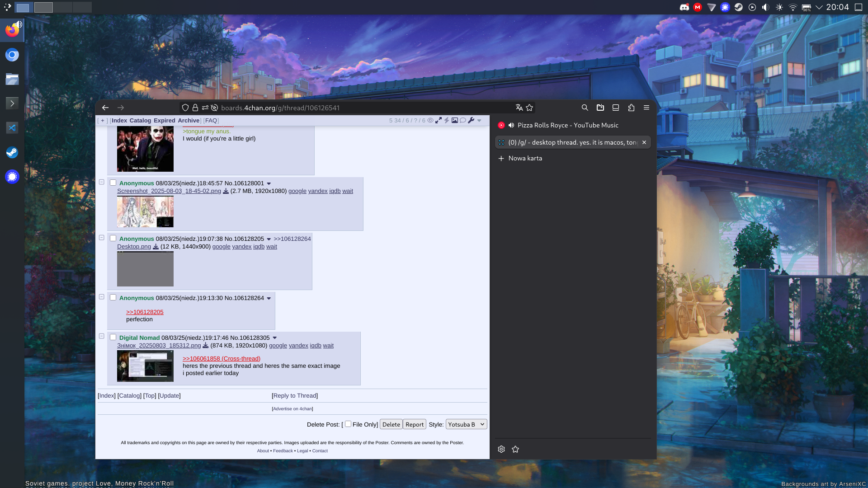Click Reply to Thread link
This screenshot has height=488, width=868.
pos(295,396)
